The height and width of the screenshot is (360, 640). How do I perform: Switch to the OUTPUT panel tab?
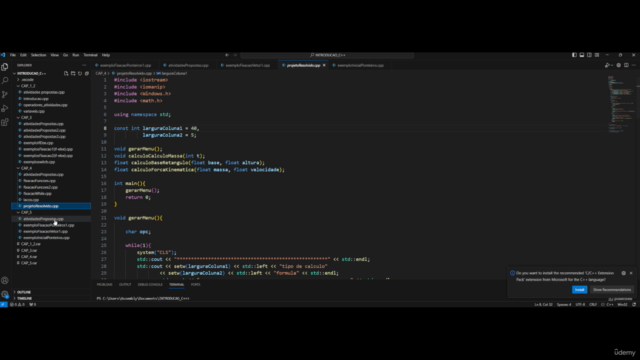125,284
